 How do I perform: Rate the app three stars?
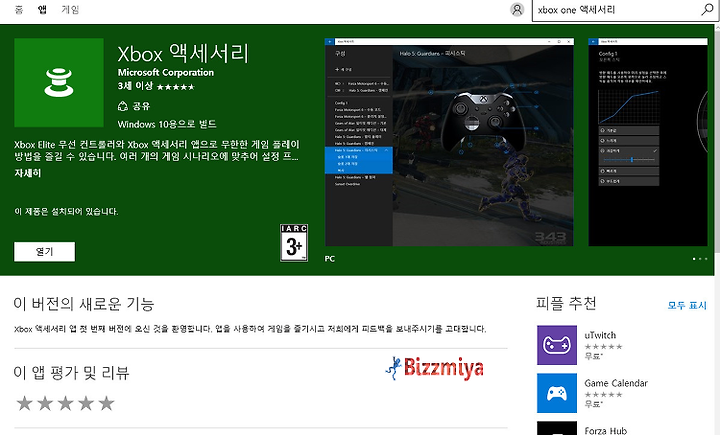click(x=65, y=403)
